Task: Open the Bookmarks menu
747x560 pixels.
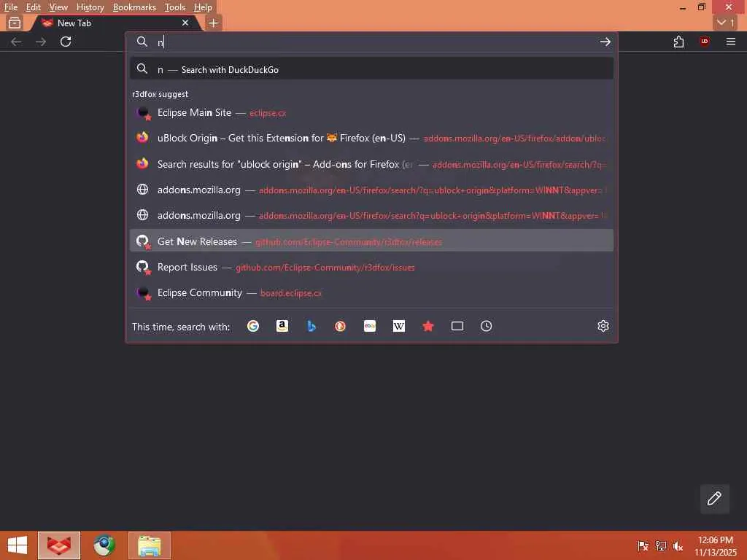Action: pos(134,7)
